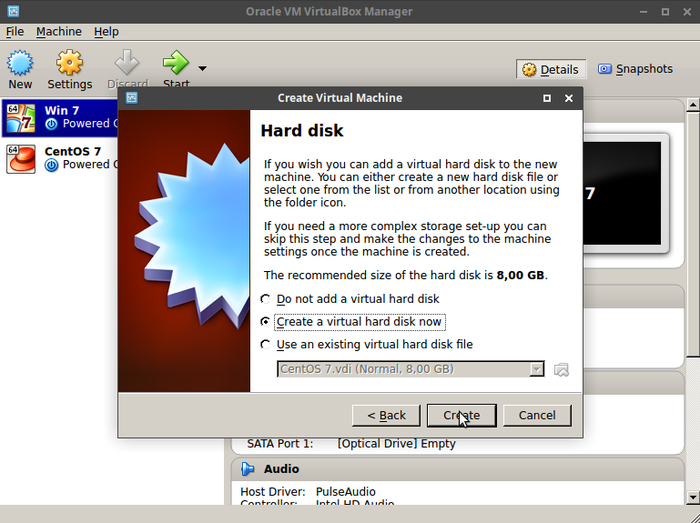This screenshot has width=700, height=523.
Task: Click the Create Virtual Machine dialog title icon
Action: click(x=132, y=98)
